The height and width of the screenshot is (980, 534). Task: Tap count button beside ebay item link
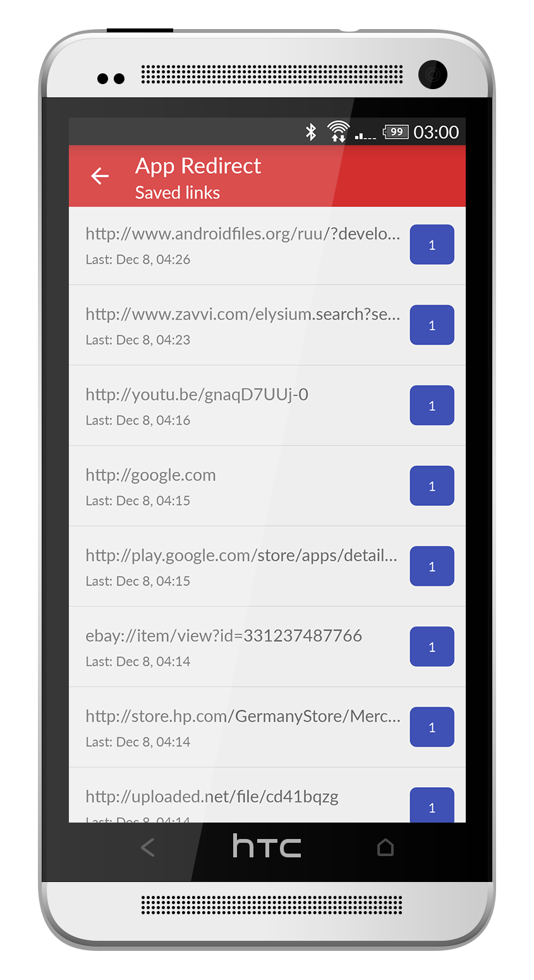432,646
